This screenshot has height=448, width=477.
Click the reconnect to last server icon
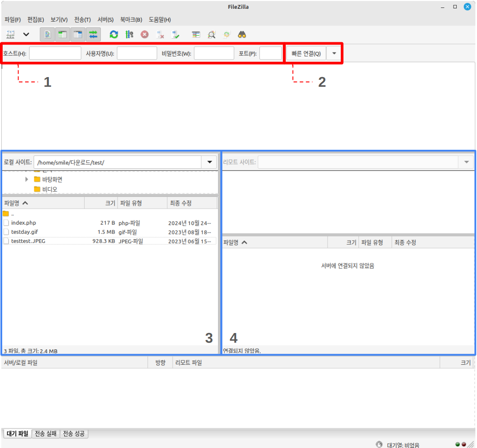tap(176, 35)
